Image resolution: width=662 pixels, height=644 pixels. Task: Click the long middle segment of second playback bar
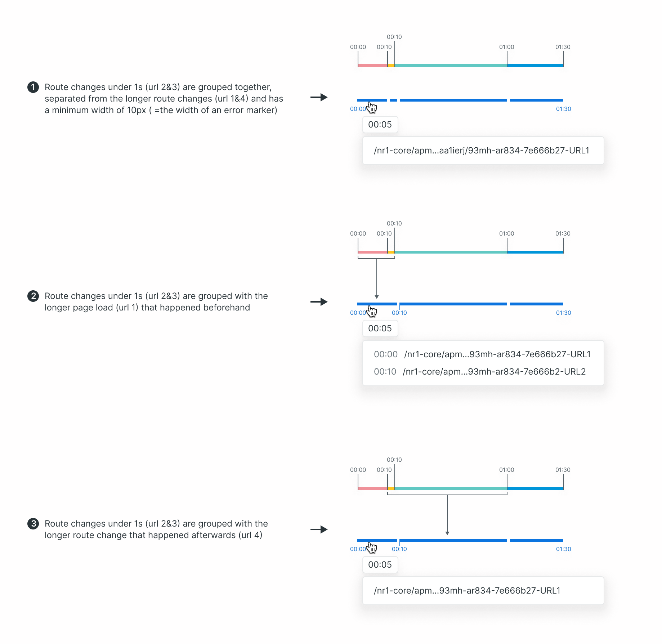point(453,304)
